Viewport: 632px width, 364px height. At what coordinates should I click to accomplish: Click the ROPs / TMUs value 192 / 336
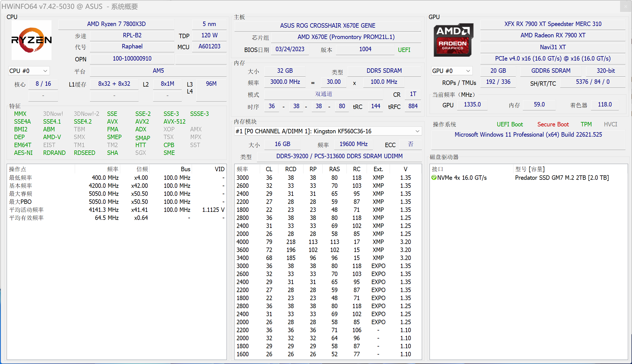[498, 82]
